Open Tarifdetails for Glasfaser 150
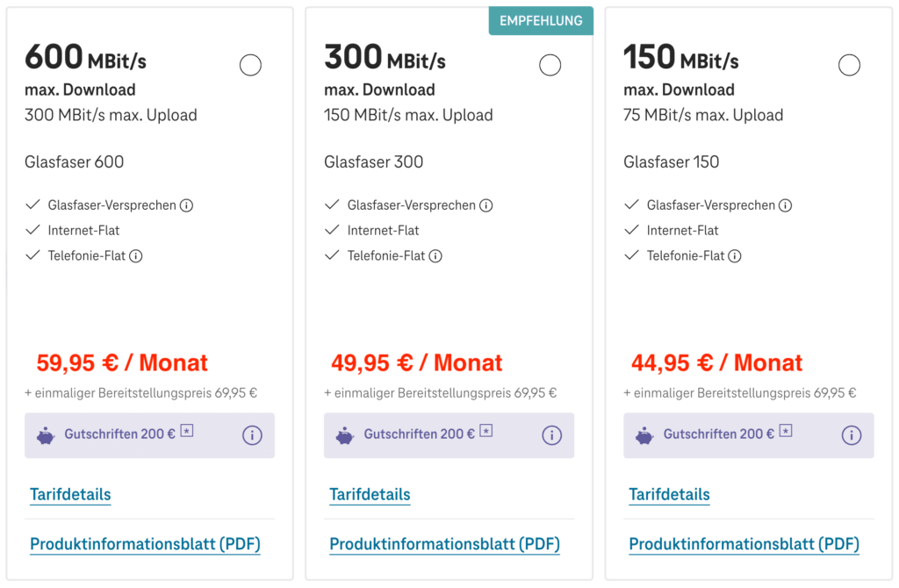This screenshot has width=899, height=588. tap(669, 495)
